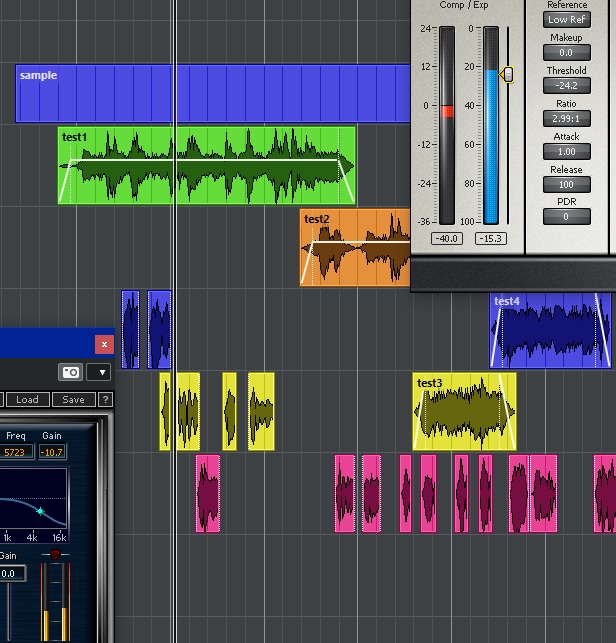
Task: Click the red level indicator in the input meter
Action: click(x=447, y=112)
